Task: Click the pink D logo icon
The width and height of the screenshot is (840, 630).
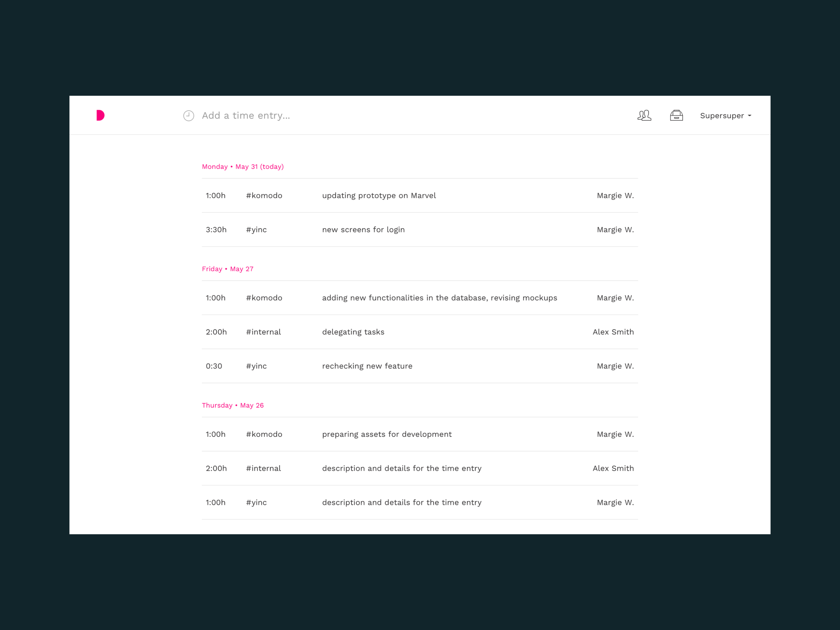Action: [100, 116]
